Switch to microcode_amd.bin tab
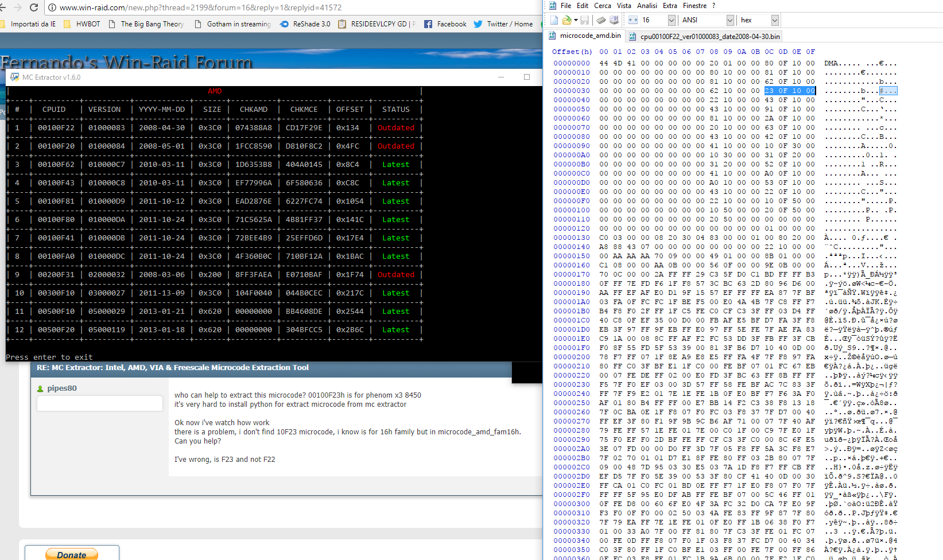This screenshot has width=943, height=560. pos(585,36)
